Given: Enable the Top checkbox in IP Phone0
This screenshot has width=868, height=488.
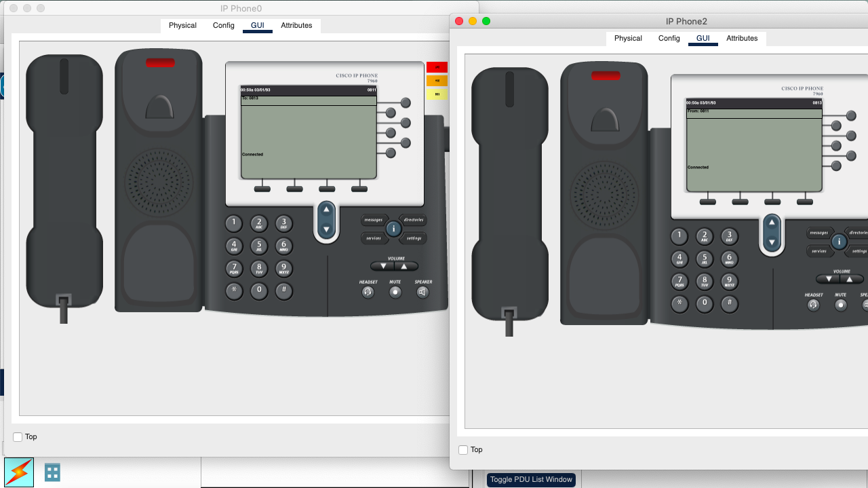Looking at the screenshot, I should [x=18, y=437].
